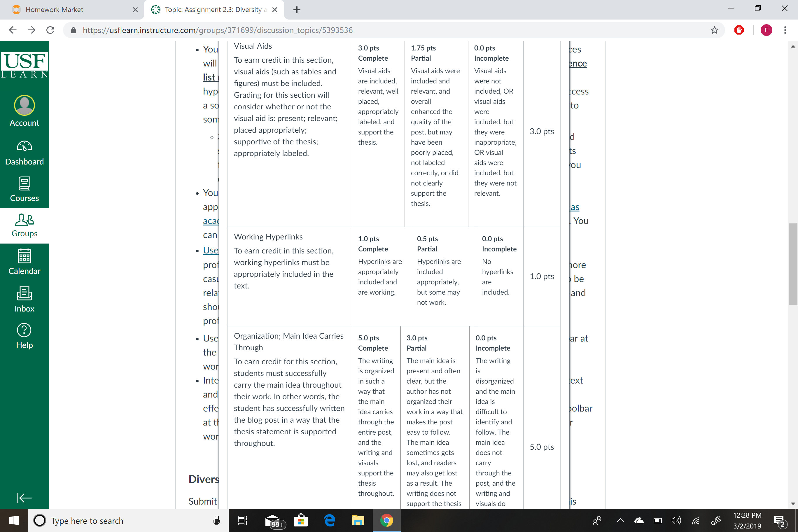Close the Assignment 2.3 tab
798x532 pixels.
tap(275, 10)
